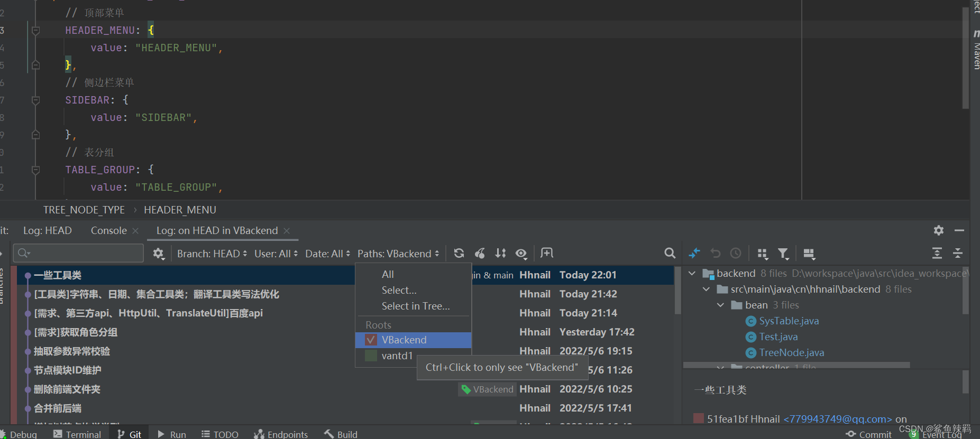The image size is (980, 439).
Task: Click the VBackend tag label on commit
Action: (487, 389)
